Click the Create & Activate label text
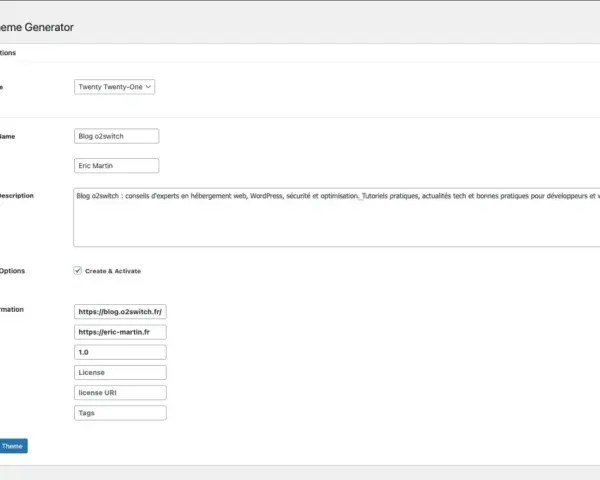Viewport: 600px width, 480px height. point(113,271)
